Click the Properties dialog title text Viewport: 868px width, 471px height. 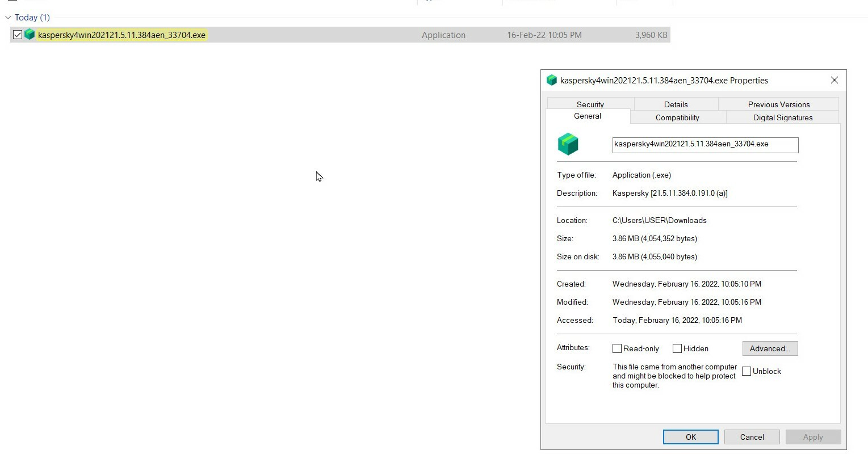click(x=664, y=81)
